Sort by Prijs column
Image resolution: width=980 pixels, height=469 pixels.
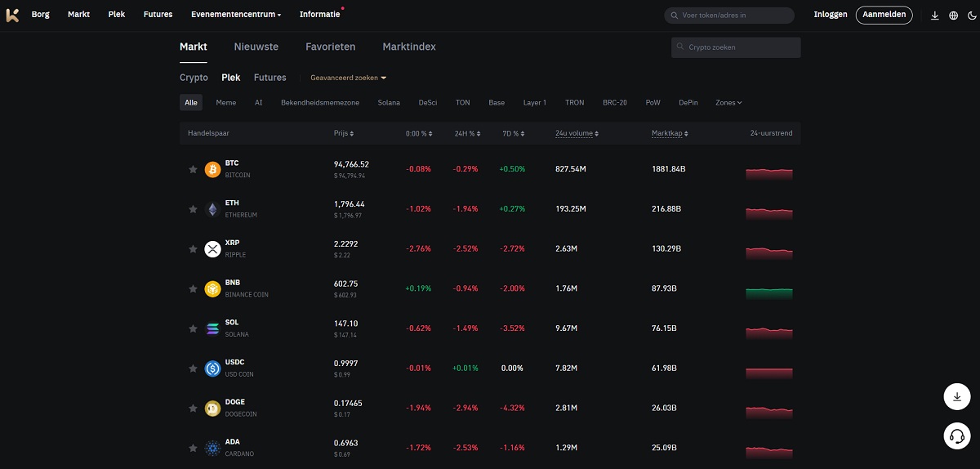coord(344,133)
